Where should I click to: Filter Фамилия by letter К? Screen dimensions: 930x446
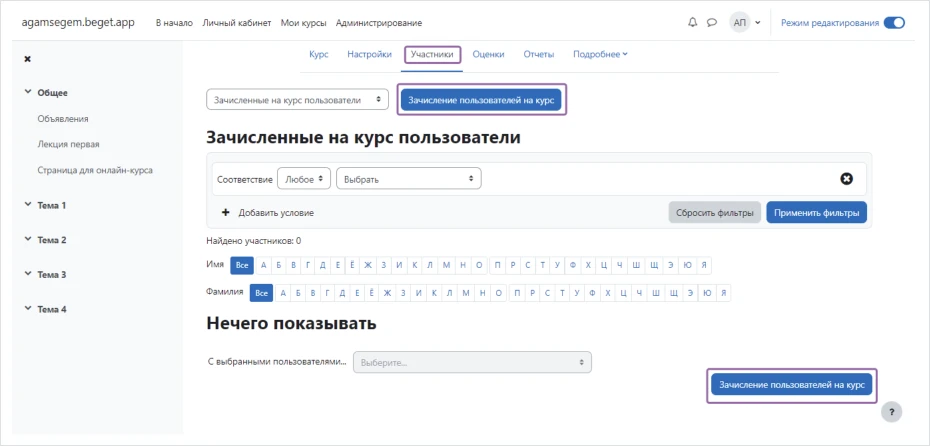coord(434,292)
